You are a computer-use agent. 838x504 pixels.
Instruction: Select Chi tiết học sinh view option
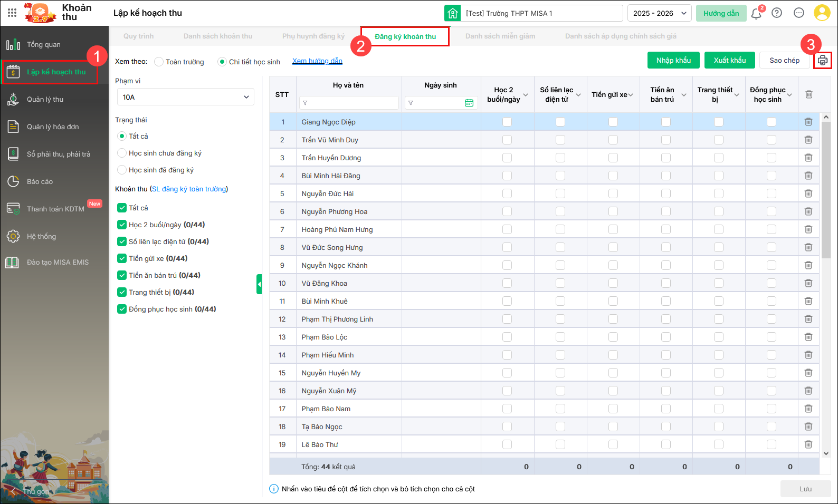tap(222, 62)
